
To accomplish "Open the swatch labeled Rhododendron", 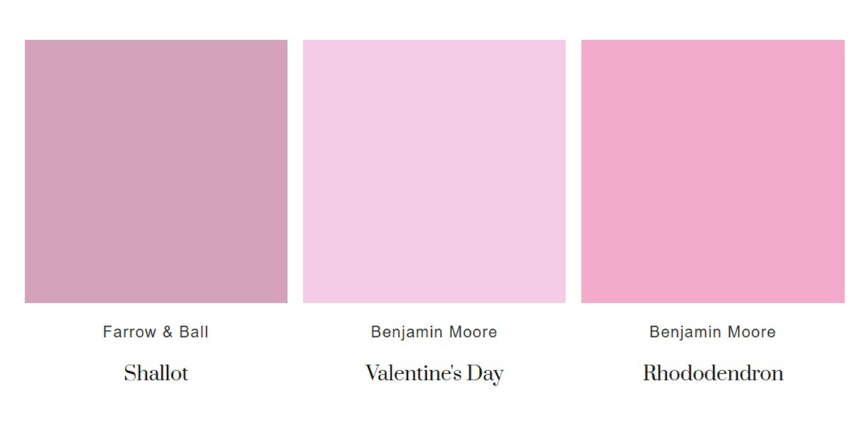I will [x=712, y=171].
